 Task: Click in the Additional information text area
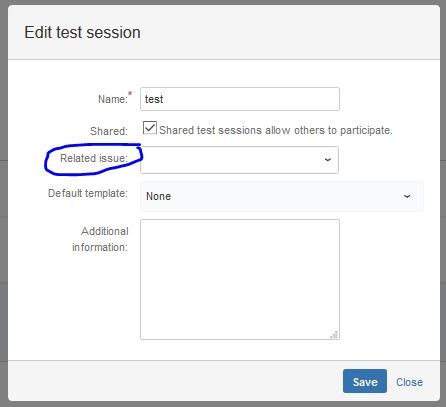pyautogui.click(x=240, y=279)
